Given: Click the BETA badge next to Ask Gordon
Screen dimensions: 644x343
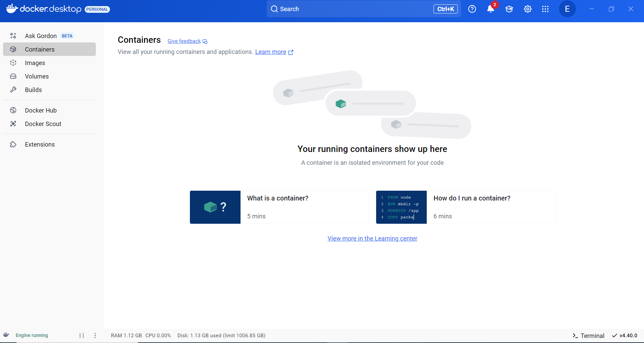Looking at the screenshot, I should click(x=67, y=36).
